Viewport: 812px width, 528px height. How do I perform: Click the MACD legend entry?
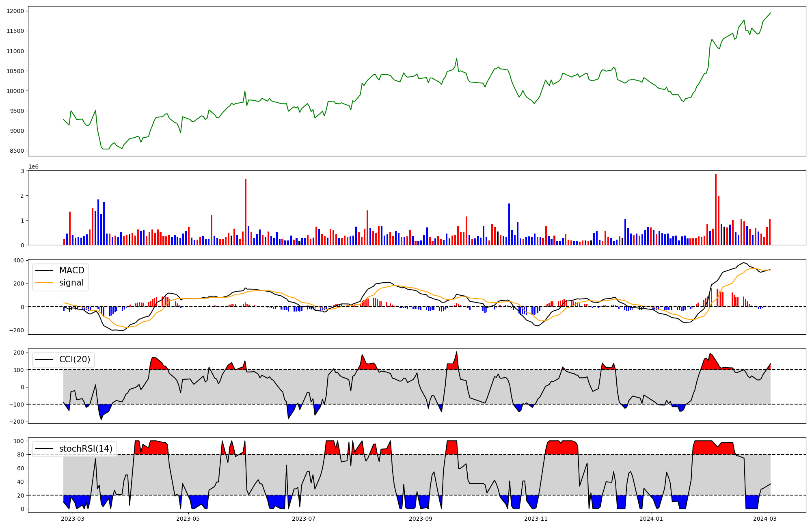tap(71, 270)
